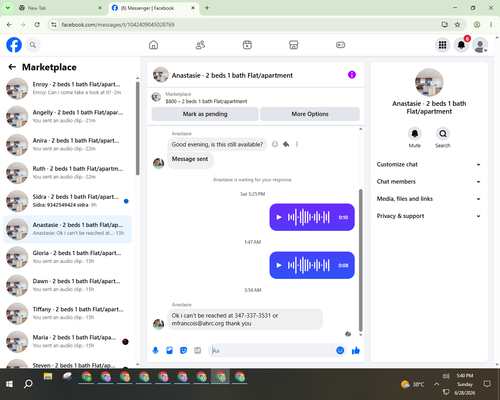The image size is (500, 400).
Task: Click the conversation list scrollbar
Action: [138, 128]
